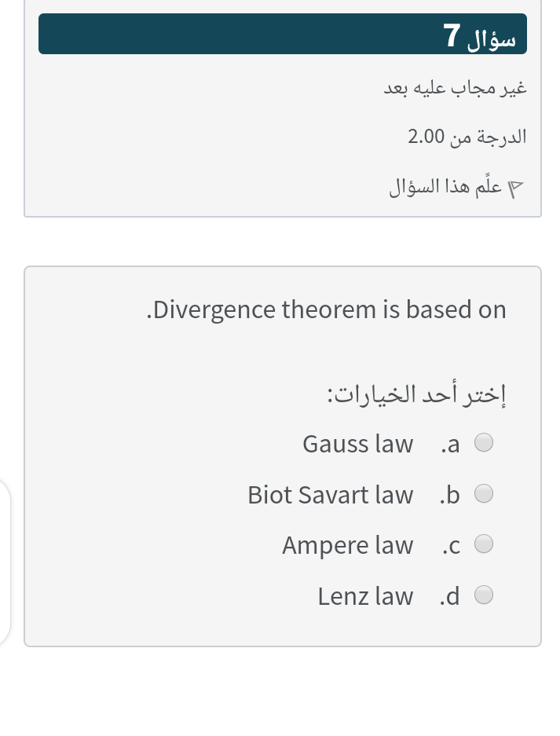Image resolution: width=560 pixels, height=736 pixels.
Task: Click the Ampere law answer label
Action: pyautogui.click(x=347, y=545)
